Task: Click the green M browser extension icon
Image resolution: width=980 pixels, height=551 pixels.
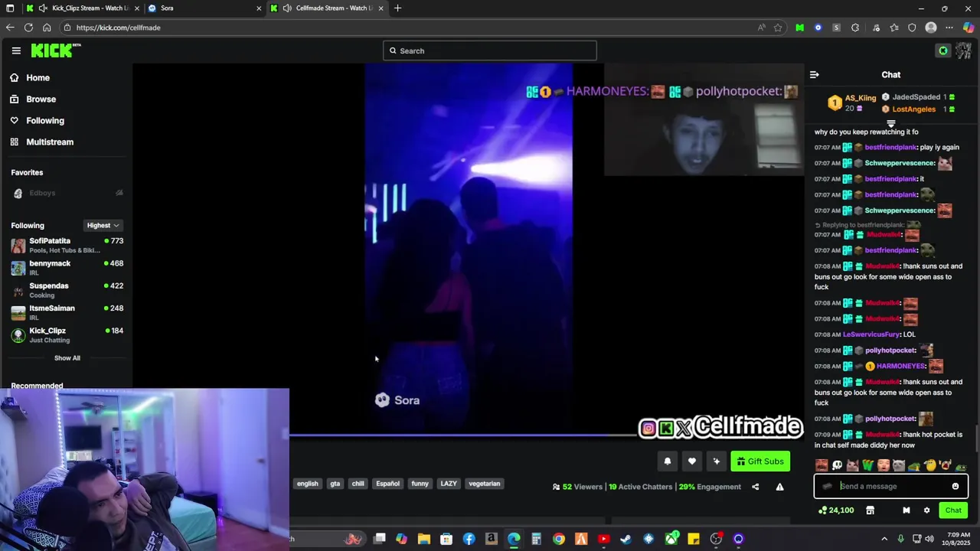Action: [799, 28]
